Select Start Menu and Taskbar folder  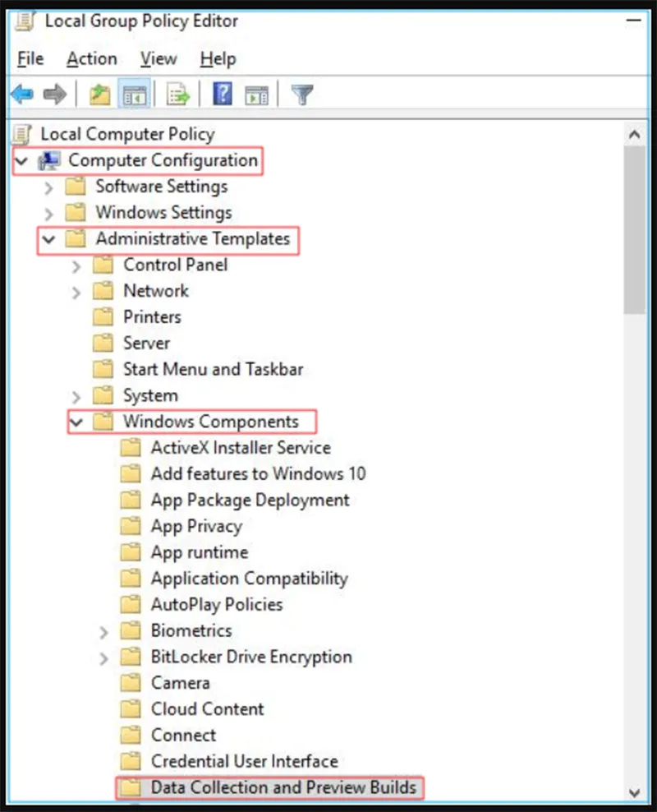[214, 369]
